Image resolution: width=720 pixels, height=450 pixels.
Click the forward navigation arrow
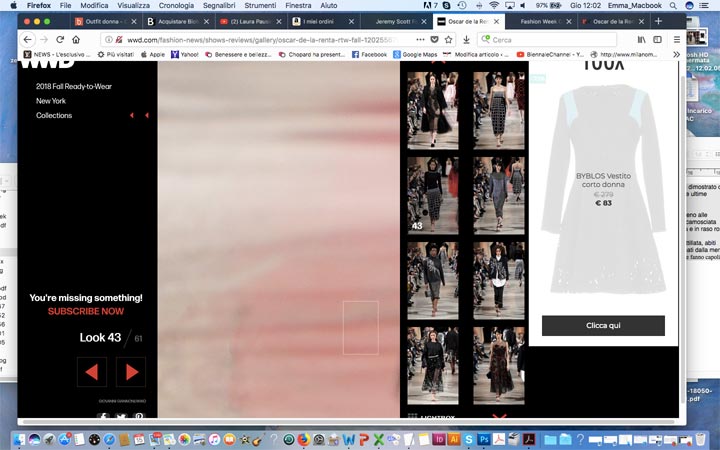click(44, 39)
